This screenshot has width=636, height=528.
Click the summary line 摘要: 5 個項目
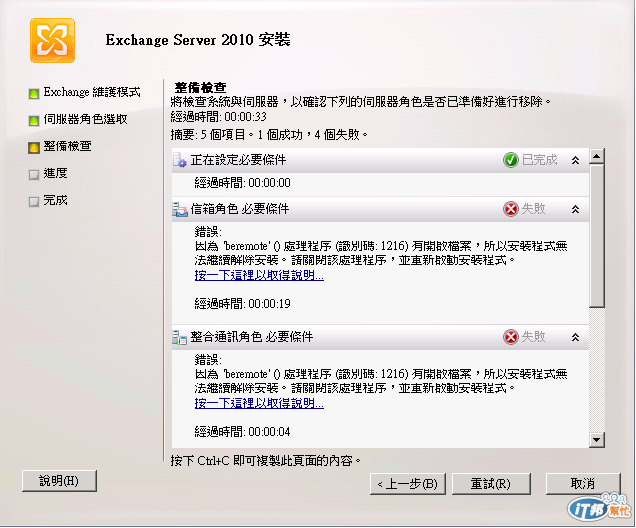269,135
